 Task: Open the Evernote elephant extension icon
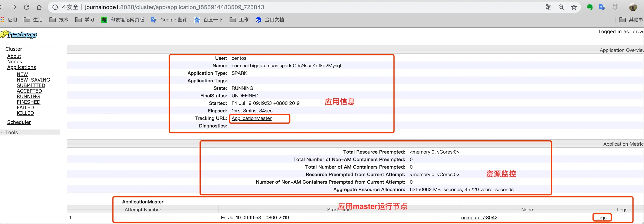[590, 7]
